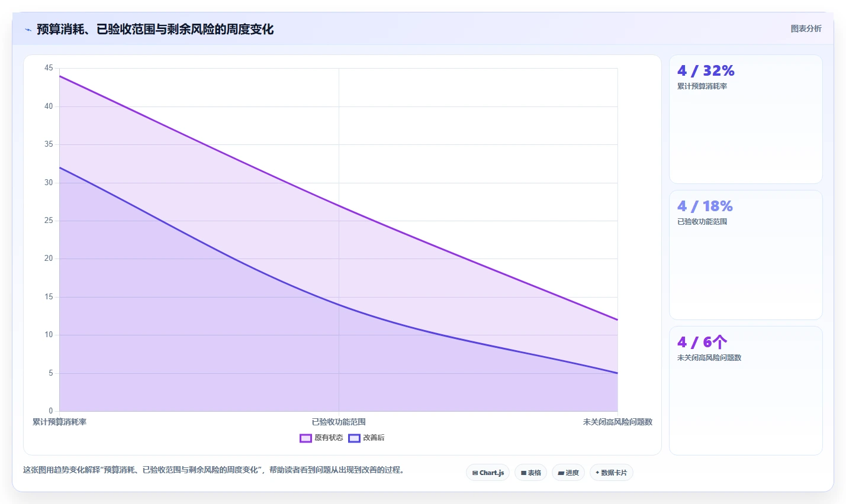Screen dimensions: 846x504
Task: Click the y-axis value 20
Action: tap(49, 259)
